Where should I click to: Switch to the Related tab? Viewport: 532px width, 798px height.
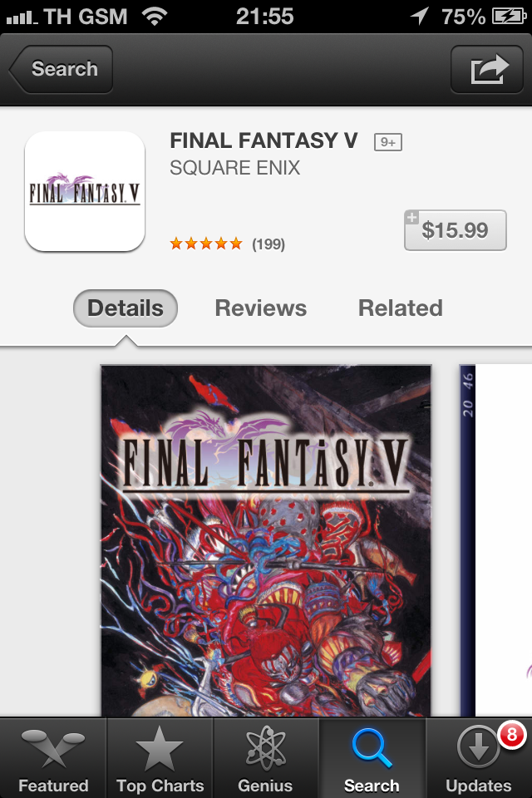pos(400,308)
